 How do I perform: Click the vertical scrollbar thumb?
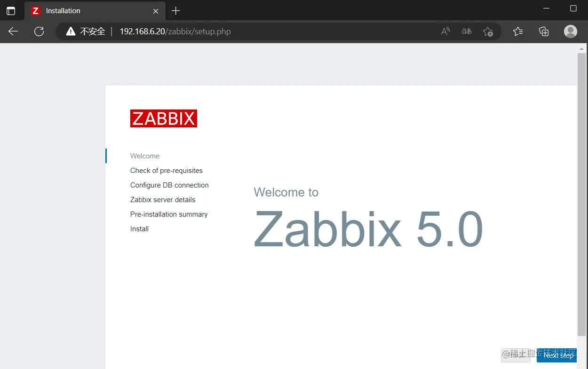(x=582, y=195)
